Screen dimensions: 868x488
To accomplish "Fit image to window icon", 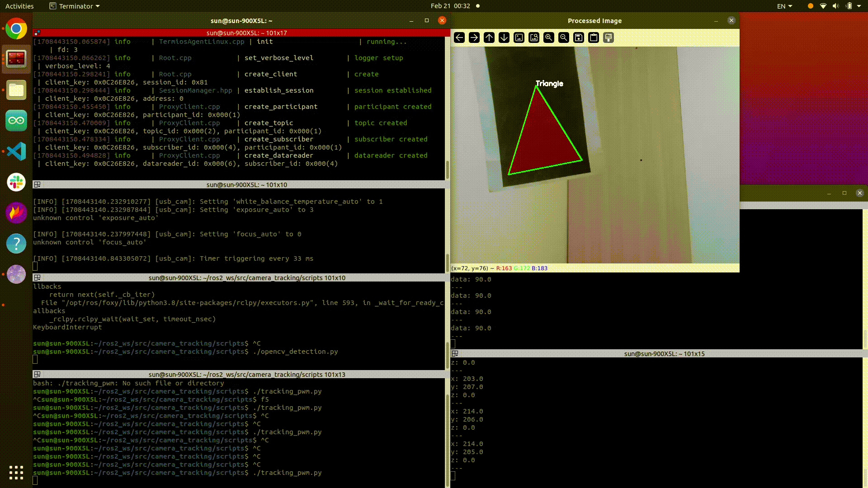I will [534, 38].
